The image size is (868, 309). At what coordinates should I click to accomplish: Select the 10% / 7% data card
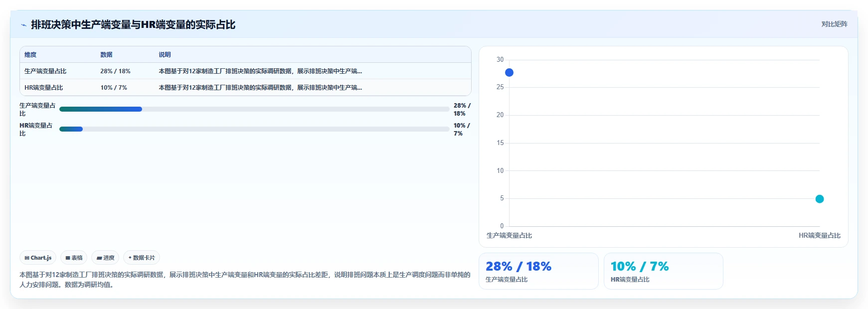click(x=663, y=271)
